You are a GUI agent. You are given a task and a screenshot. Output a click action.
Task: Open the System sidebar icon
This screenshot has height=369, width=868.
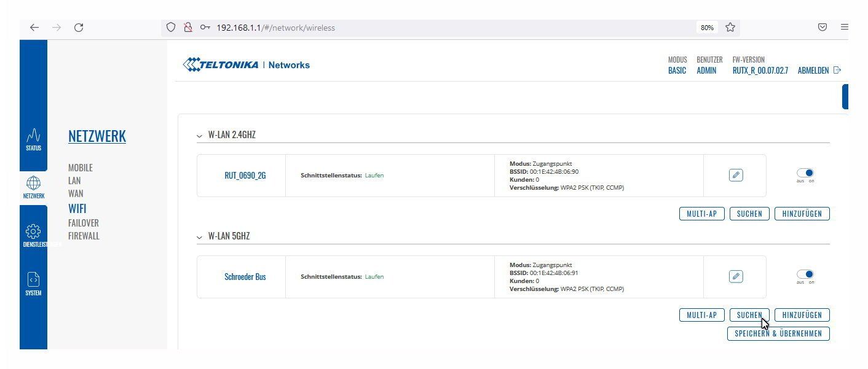(33, 281)
